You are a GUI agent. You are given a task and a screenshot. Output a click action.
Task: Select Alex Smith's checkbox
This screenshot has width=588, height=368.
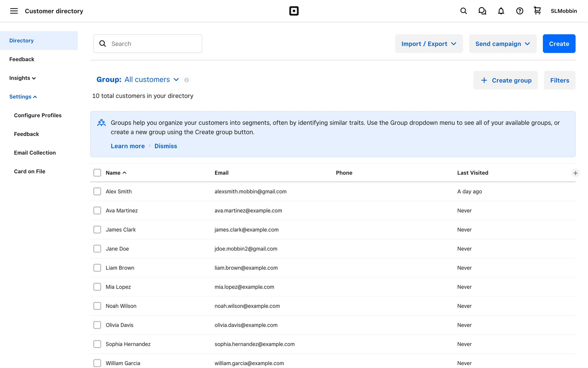pos(97,191)
